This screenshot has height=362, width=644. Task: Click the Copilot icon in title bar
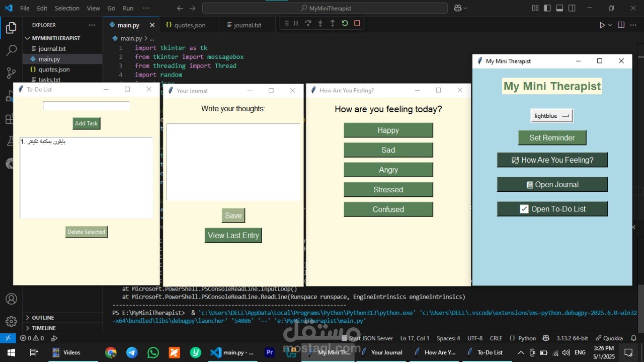[x=457, y=8]
